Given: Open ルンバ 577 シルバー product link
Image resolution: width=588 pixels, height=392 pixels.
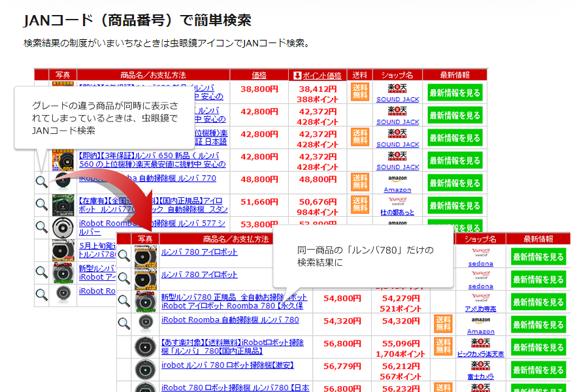Looking at the screenshot, I should pos(152,227).
